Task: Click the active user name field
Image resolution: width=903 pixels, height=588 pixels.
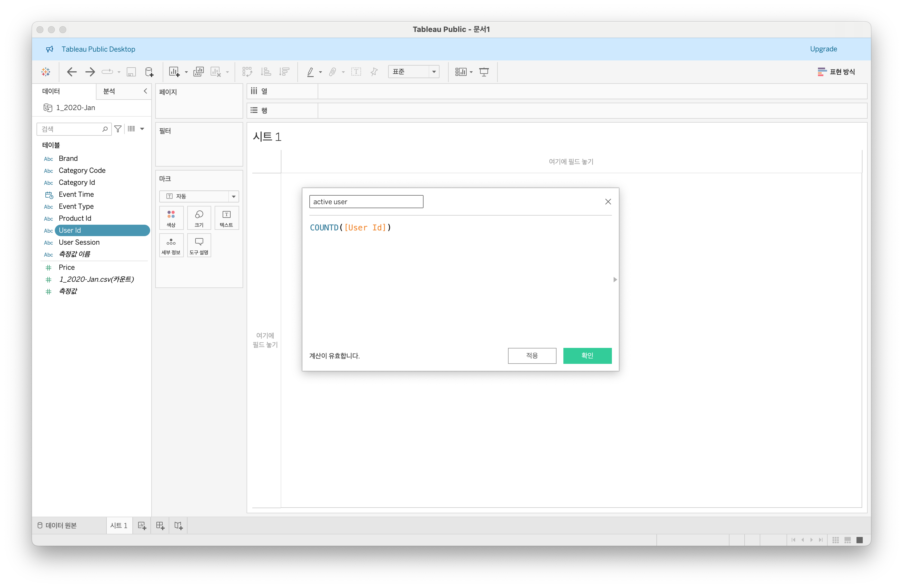Action: pos(366,202)
